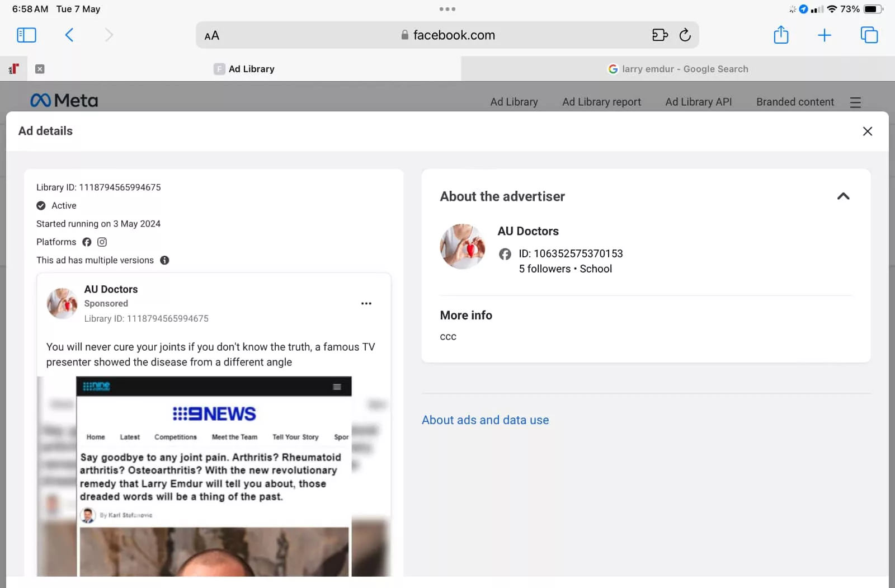Open the AA reader text options
Image resolution: width=895 pixels, height=588 pixels.
[x=211, y=36]
